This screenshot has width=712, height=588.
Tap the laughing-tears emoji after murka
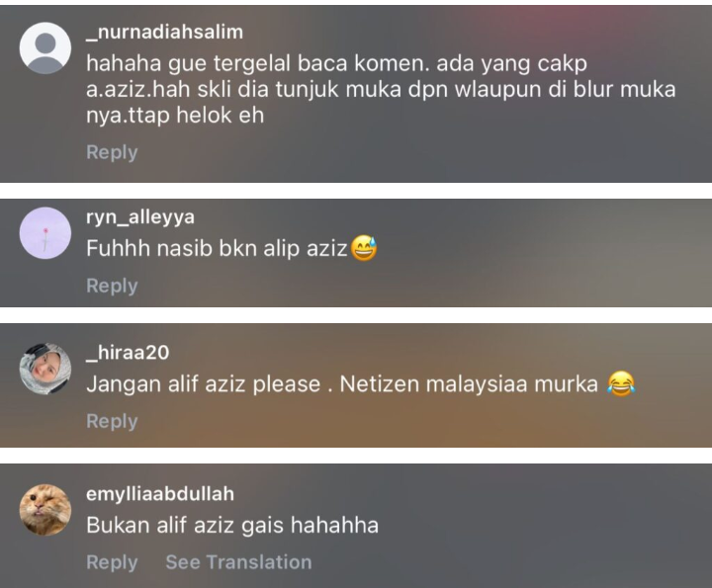[x=621, y=383]
